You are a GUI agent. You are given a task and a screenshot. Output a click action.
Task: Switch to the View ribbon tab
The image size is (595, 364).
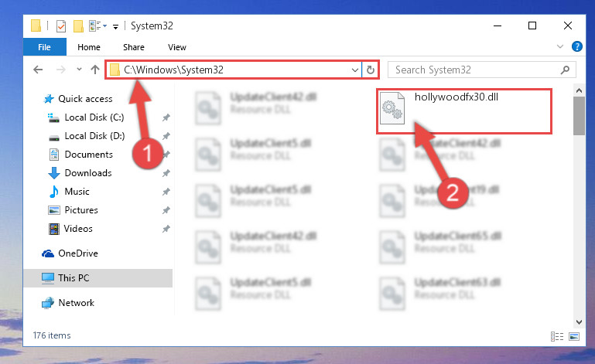[x=177, y=47]
